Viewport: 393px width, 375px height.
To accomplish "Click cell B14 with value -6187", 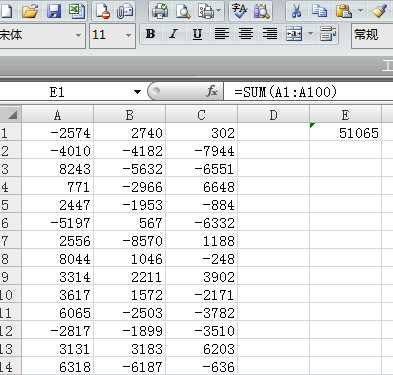I will [x=130, y=367].
